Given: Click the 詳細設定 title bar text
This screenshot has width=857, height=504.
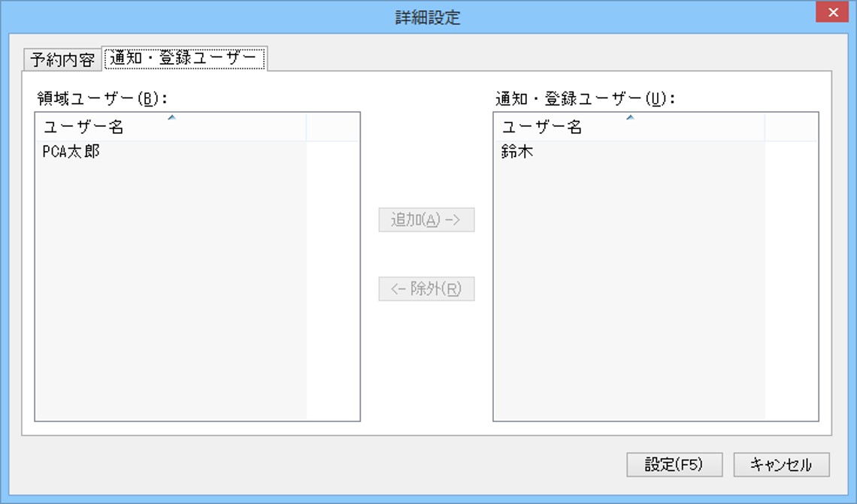Looking at the screenshot, I should point(428,17).
